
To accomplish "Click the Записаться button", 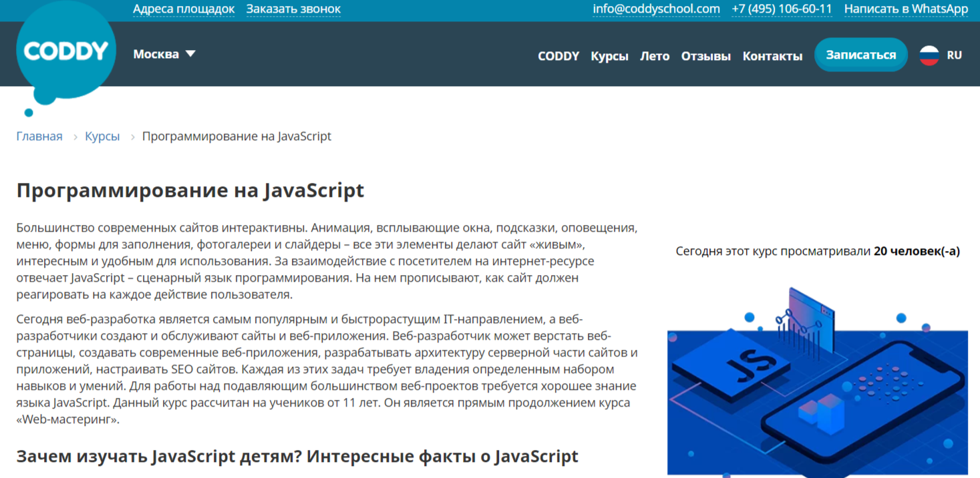I will coord(861,55).
